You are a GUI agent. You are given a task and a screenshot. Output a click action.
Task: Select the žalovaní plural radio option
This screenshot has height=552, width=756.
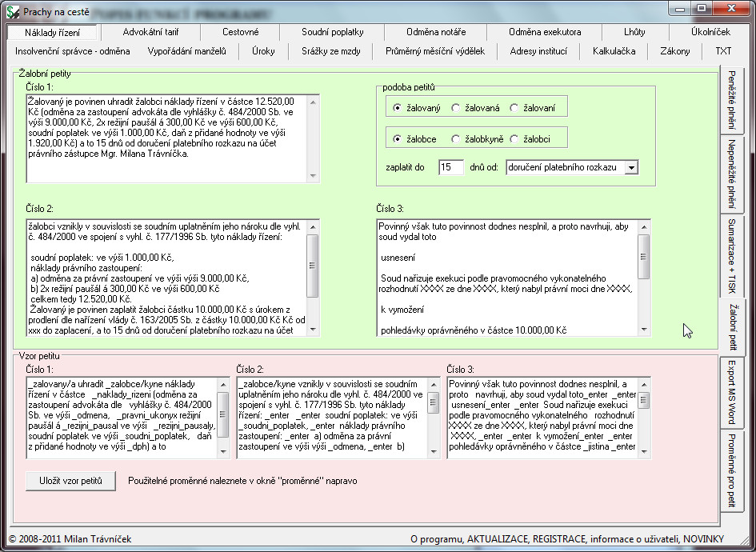(x=514, y=108)
